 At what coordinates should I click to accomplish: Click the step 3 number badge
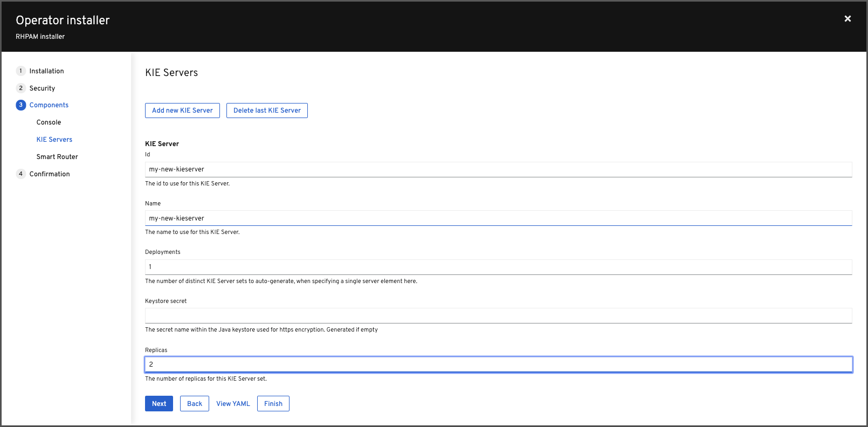21,105
